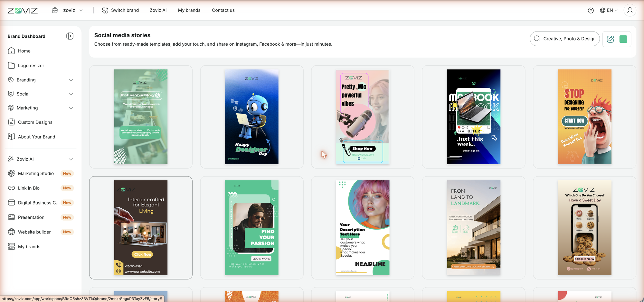Expand the Marketing section chevron

point(71,108)
